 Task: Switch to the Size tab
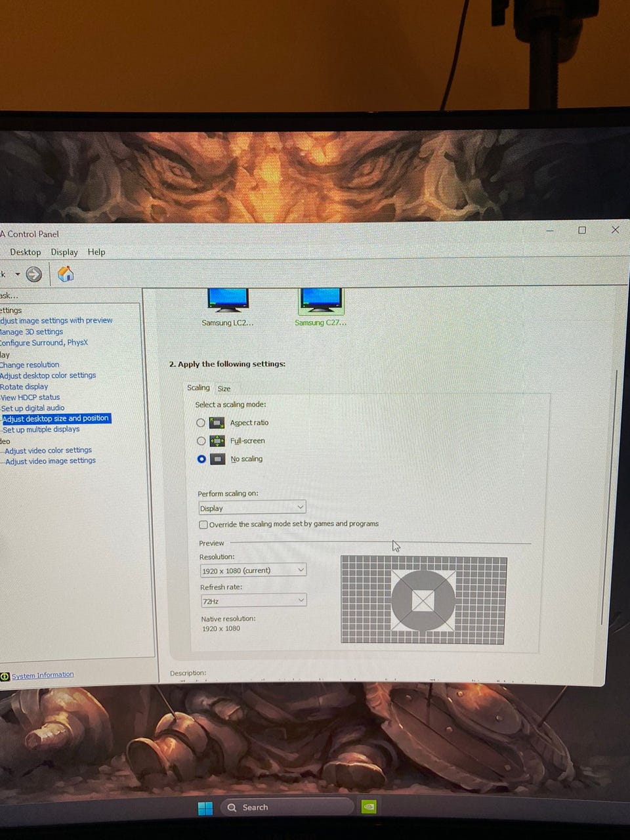pyautogui.click(x=224, y=388)
